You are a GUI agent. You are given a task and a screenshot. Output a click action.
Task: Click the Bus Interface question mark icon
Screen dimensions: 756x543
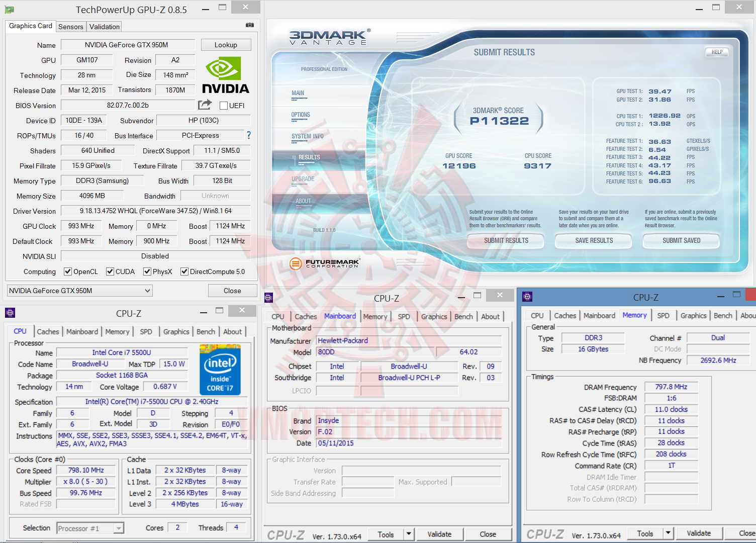(x=248, y=135)
